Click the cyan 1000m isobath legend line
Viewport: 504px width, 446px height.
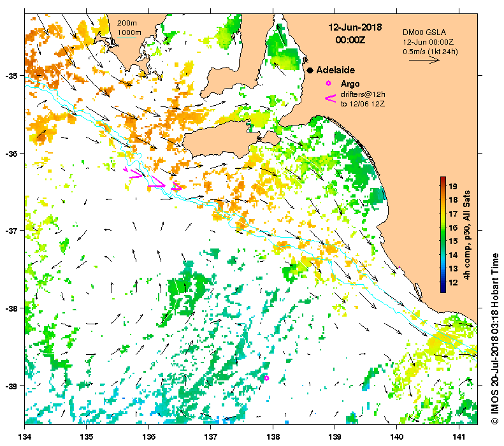(x=127, y=38)
